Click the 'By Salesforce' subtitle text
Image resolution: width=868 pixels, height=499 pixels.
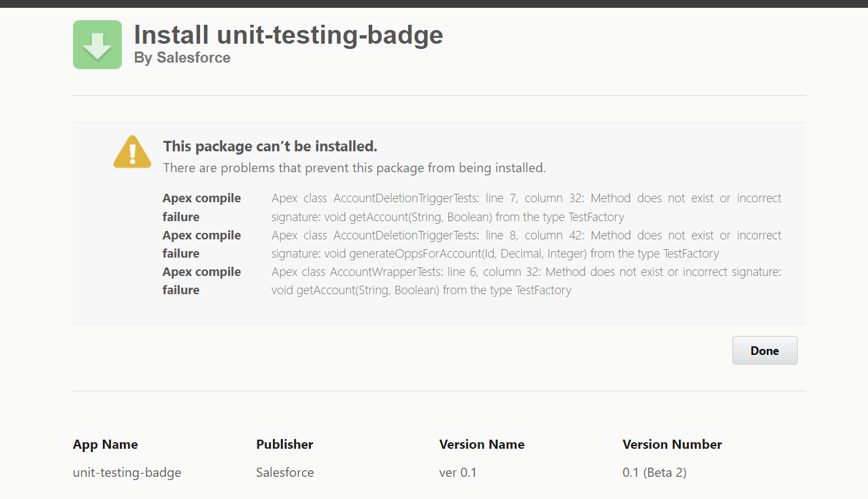point(182,57)
